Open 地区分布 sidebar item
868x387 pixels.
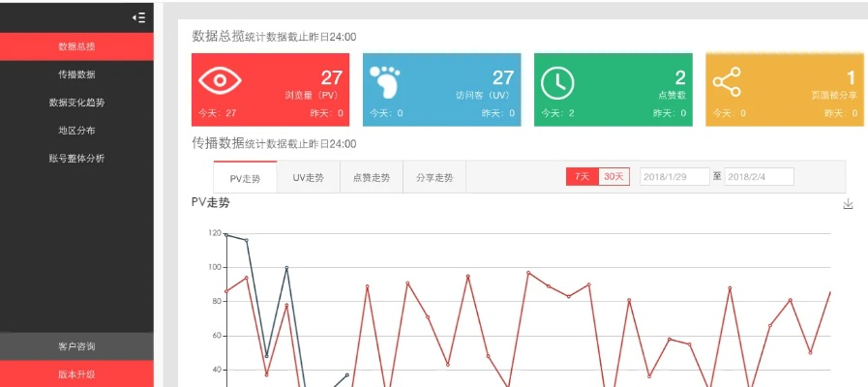click(76, 130)
